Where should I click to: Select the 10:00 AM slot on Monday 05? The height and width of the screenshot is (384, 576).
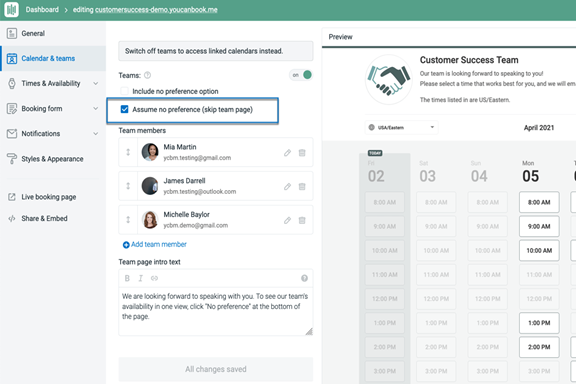(539, 251)
